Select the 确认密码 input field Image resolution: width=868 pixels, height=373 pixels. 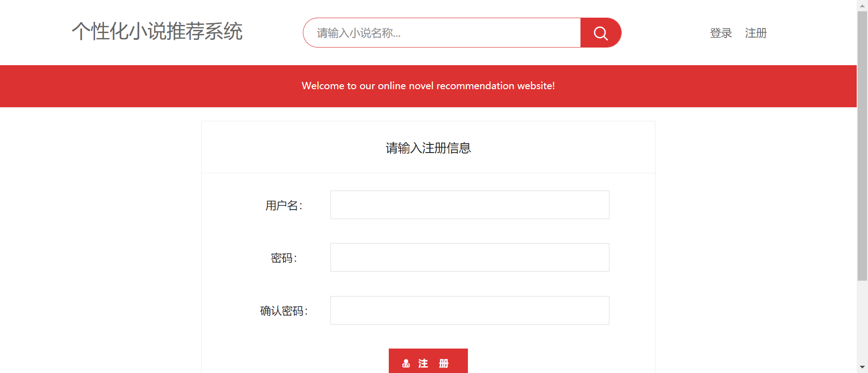(x=470, y=310)
